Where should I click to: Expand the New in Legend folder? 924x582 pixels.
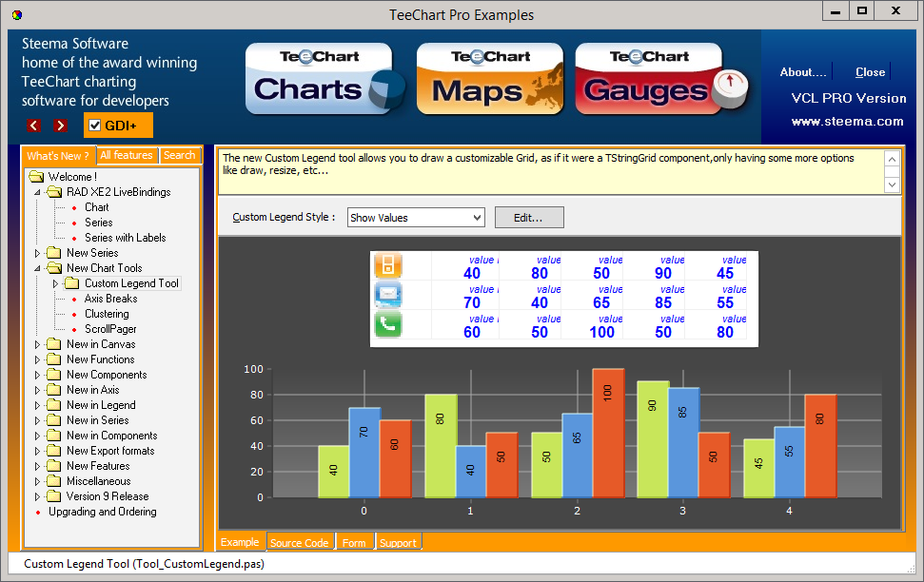pyautogui.click(x=37, y=405)
